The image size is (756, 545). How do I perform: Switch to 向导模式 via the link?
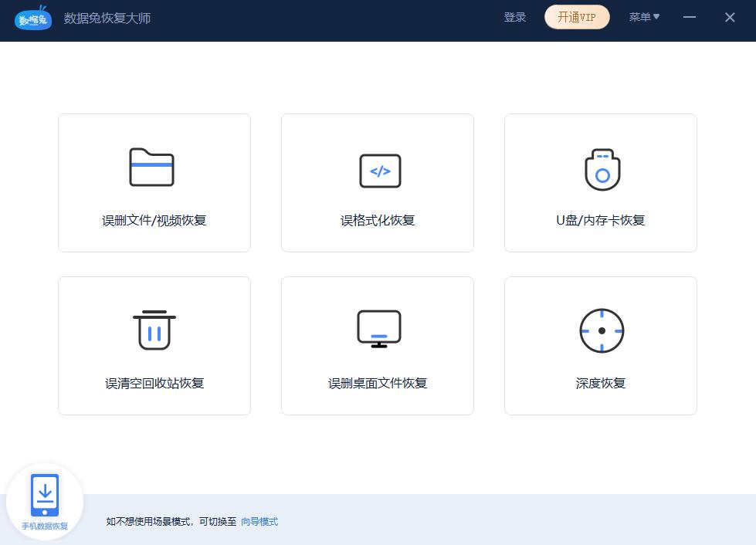(259, 522)
